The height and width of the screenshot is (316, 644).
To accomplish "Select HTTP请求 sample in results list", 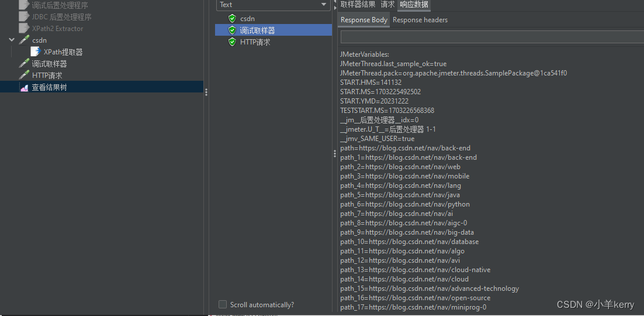I will coord(255,42).
